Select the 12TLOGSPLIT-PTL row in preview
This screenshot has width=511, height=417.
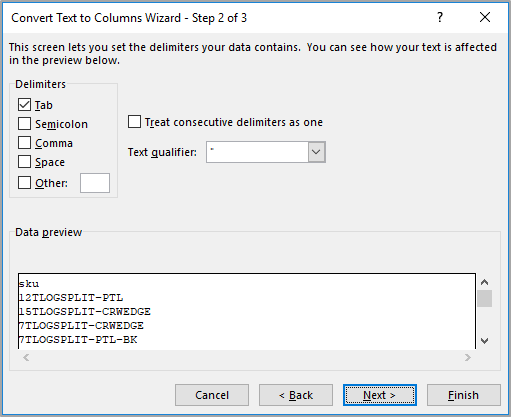[71, 297]
